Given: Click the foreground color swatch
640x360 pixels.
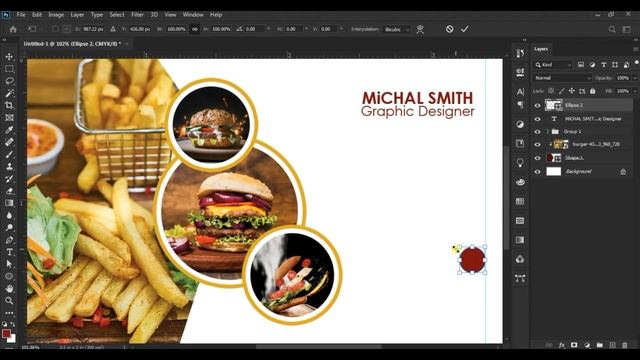Looking at the screenshot, I should 6,333.
